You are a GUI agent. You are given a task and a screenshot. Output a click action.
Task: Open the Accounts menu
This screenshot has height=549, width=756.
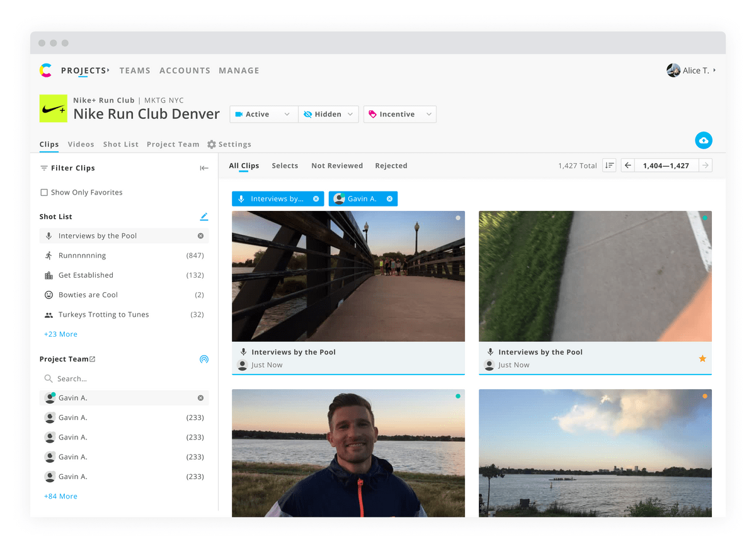(x=185, y=71)
